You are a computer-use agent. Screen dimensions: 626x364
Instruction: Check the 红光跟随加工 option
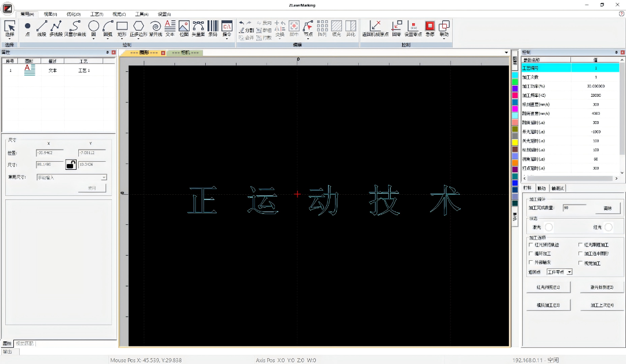[x=580, y=244]
